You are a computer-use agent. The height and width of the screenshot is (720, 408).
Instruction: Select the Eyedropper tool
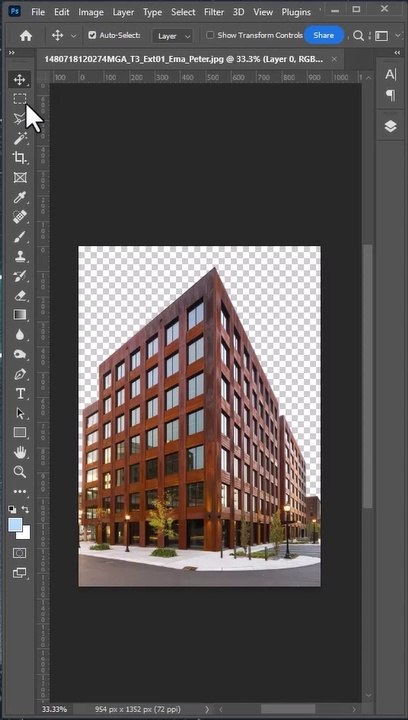click(19, 197)
